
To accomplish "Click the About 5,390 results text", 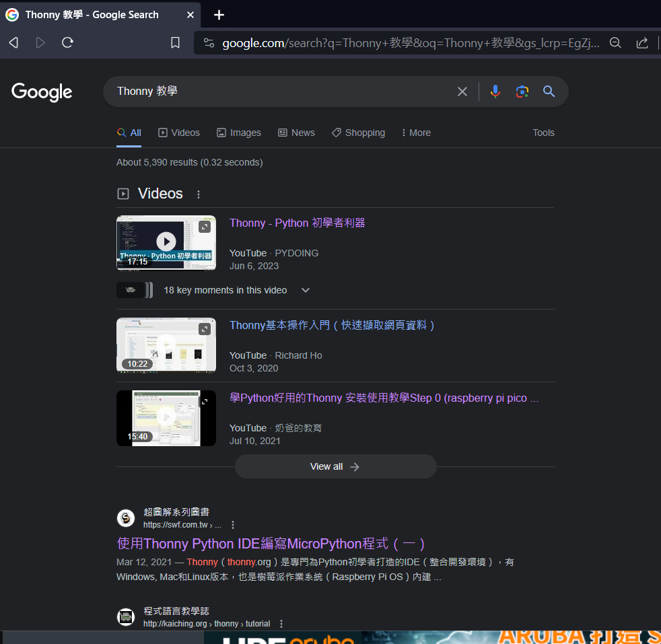I will tap(190, 163).
